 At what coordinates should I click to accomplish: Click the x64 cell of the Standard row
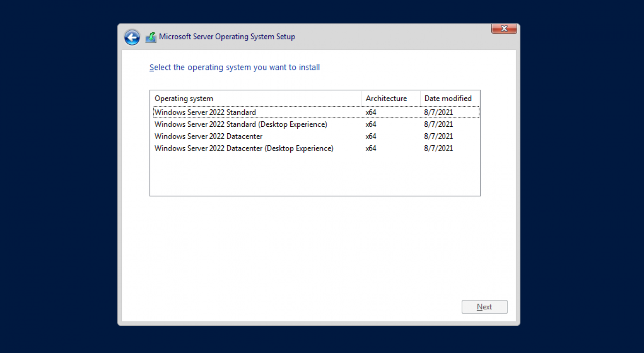(x=371, y=112)
